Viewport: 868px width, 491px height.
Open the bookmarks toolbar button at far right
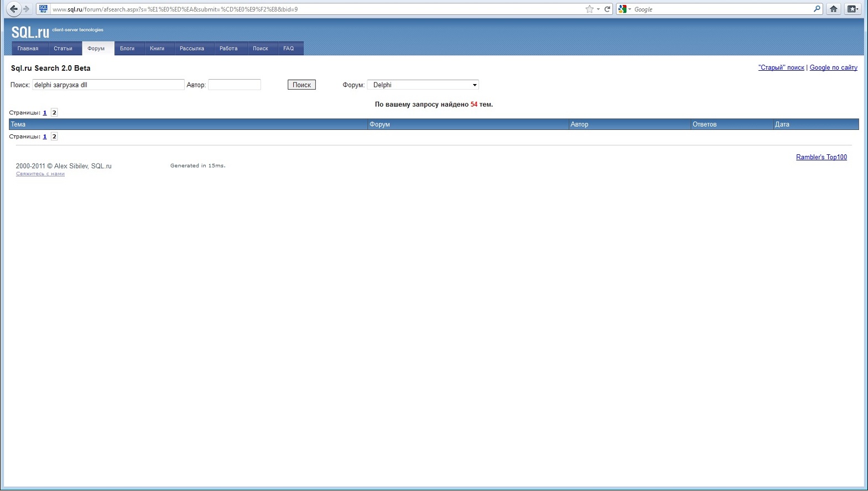(853, 9)
